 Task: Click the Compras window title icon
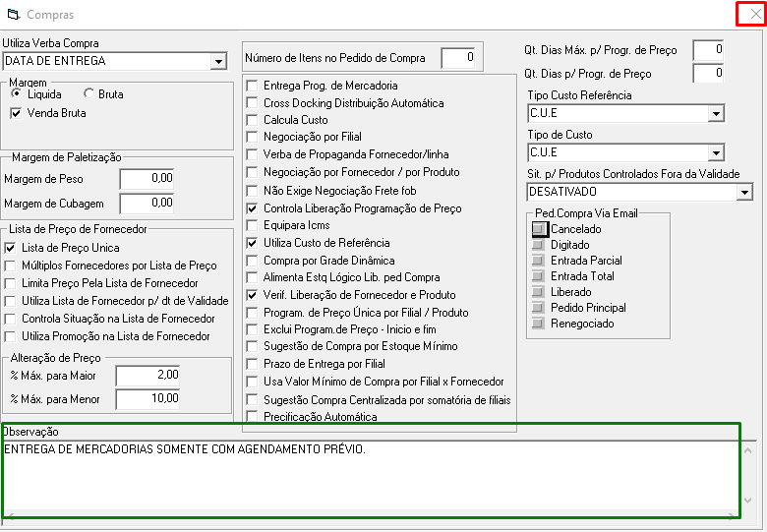tap(14, 14)
